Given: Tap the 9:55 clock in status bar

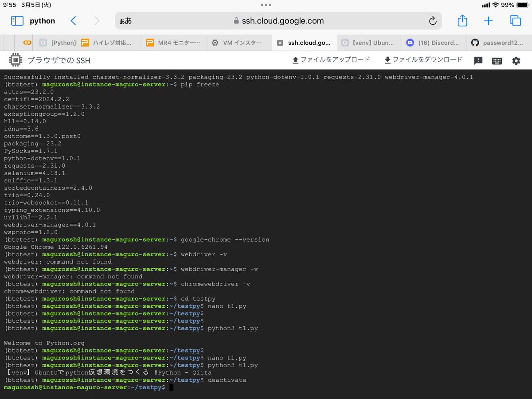Looking at the screenshot, I should coord(9,5).
